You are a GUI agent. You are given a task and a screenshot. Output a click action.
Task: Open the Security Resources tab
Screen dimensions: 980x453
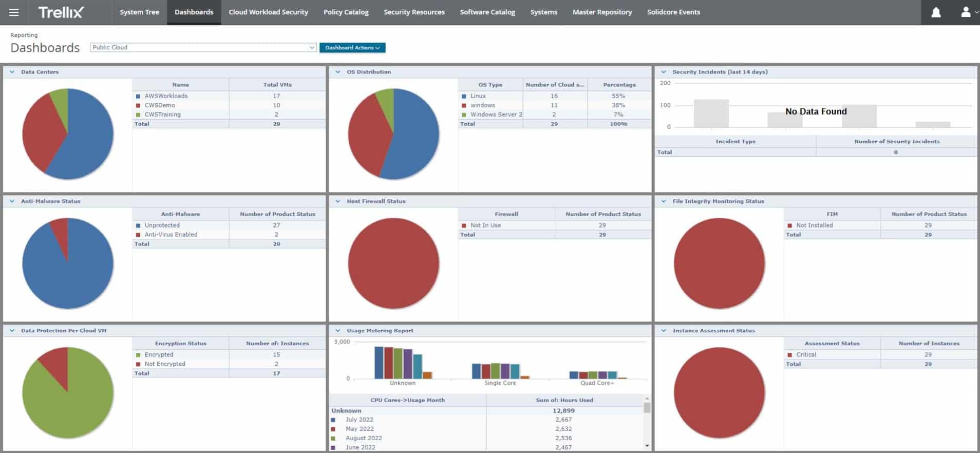(414, 12)
